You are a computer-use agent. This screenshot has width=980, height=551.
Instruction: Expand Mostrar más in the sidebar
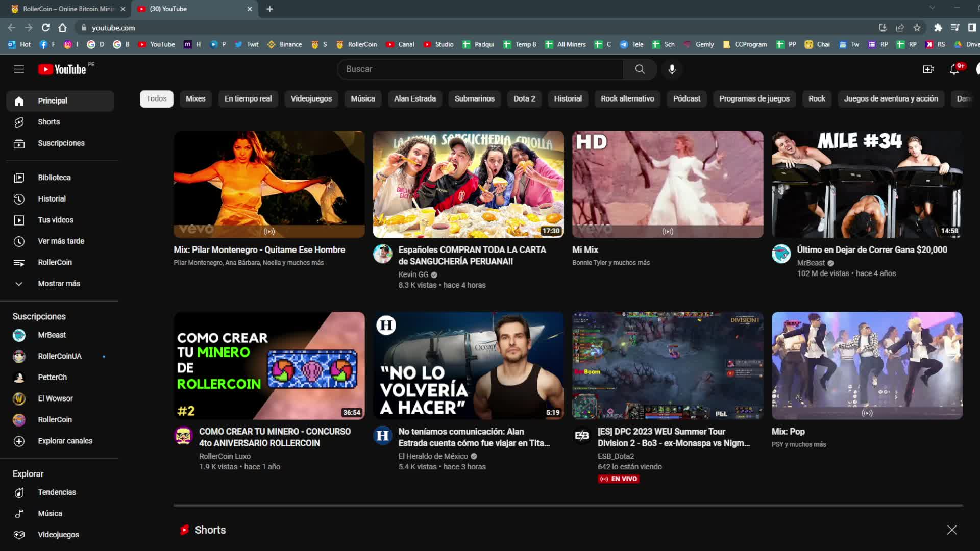(59, 283)
